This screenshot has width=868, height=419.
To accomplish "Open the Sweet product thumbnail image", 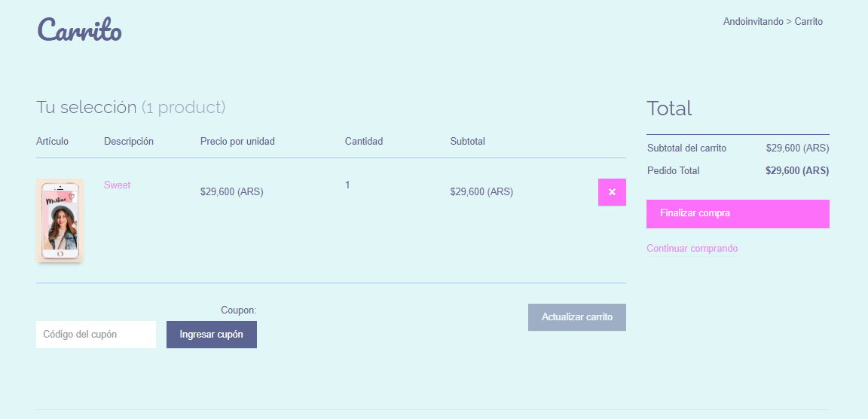I will [x=60, y=221].
